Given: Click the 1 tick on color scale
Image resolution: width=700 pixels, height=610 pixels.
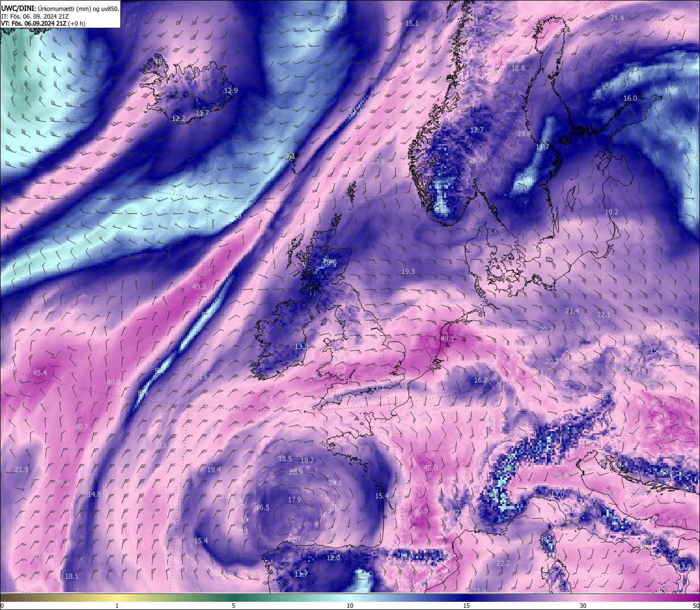Looking at the screenshot, I should 117,606.
